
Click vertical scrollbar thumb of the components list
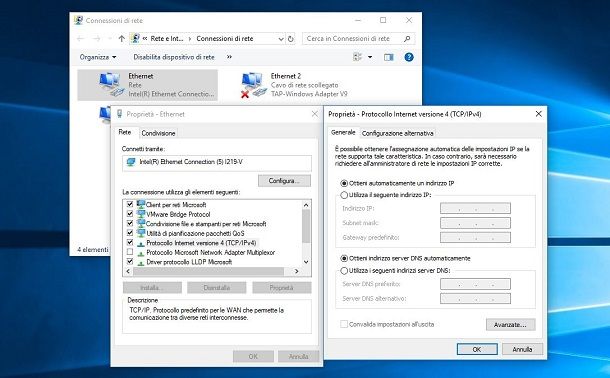coord(306,226)
